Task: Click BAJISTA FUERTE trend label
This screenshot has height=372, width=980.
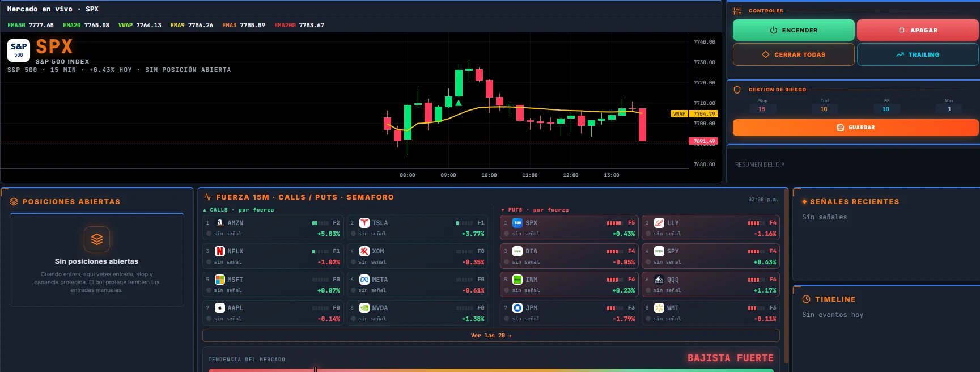Action: 731,358
